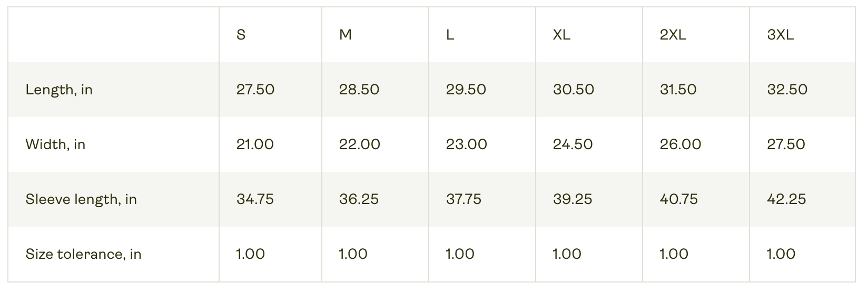Select the 3XL size column header

(x=781, y=35)
